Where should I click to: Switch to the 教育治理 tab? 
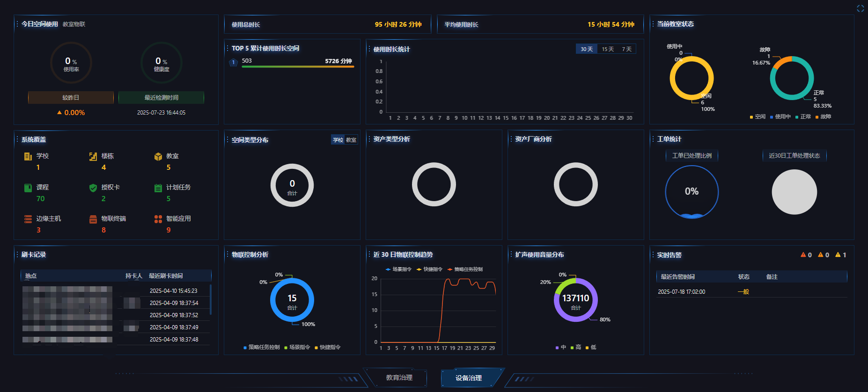[399, 378]
